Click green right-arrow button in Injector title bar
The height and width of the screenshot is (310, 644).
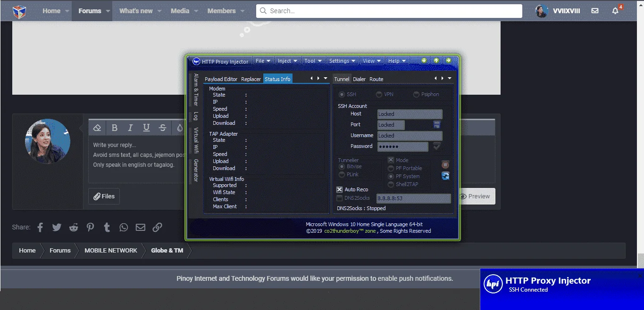click(x=448, y=60)
